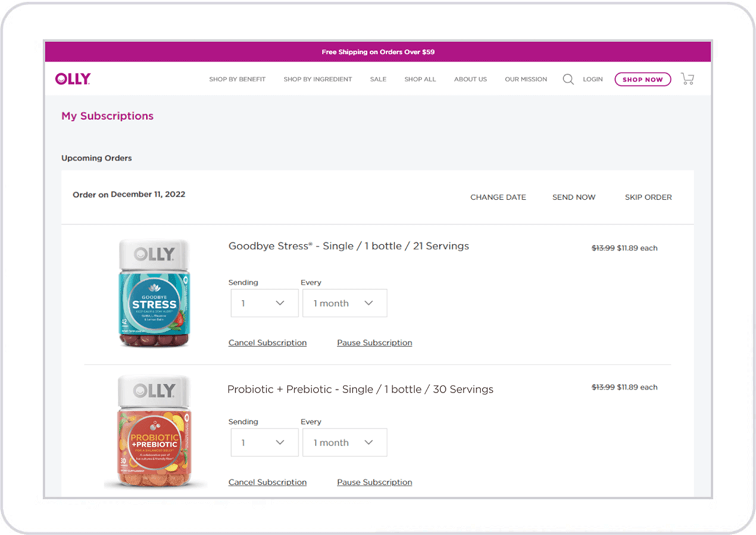Click Send Now for upcoming order

[x=574, y=197]
